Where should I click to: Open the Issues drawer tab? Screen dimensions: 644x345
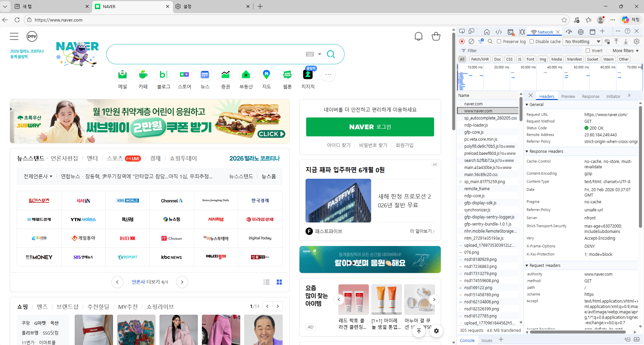[x=487, y=340]
